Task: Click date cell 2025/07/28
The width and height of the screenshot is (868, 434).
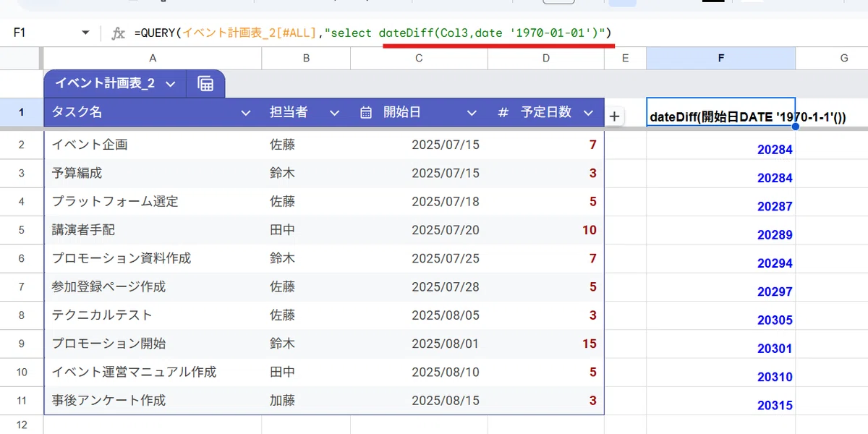Action: (x=419, y=287)
